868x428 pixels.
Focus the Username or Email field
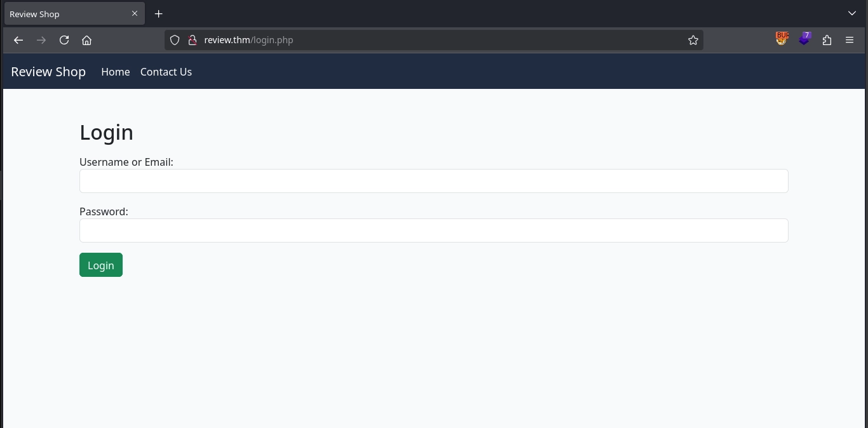click(x=433, y=181)
